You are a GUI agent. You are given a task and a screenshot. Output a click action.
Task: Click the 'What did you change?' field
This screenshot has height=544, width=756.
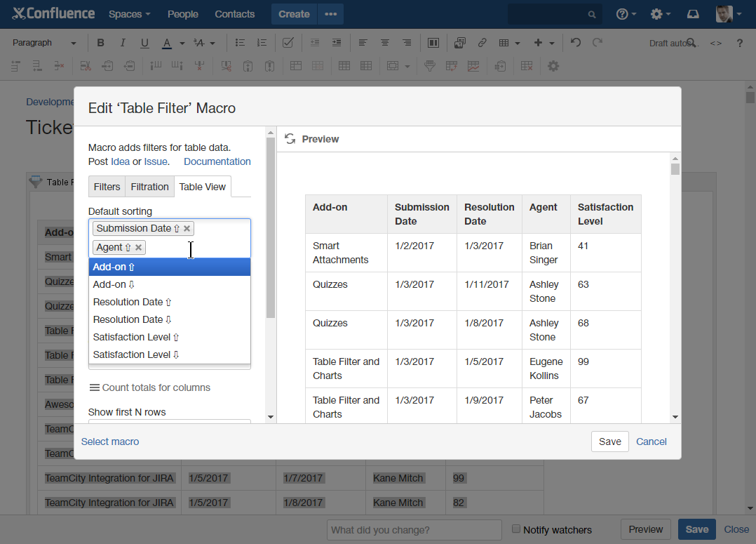(414, 530)
